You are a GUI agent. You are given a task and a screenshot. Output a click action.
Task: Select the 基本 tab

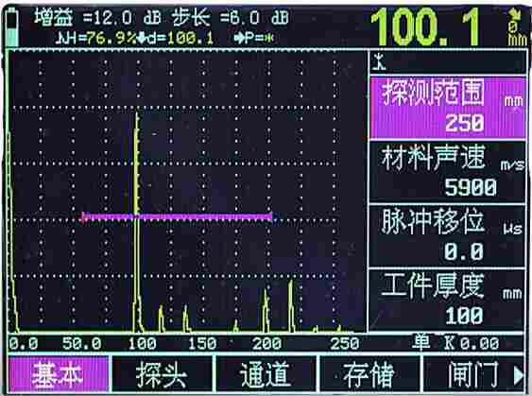[x=59, y=374]
